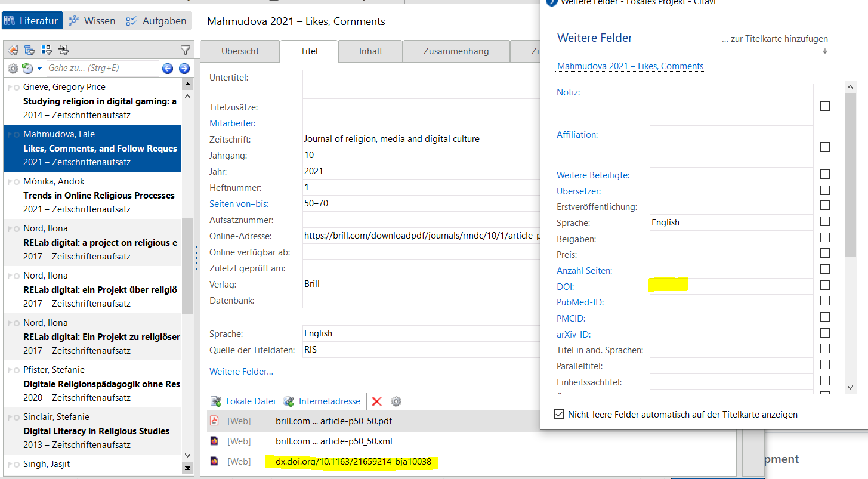Move the Weitere Felder scrollbar thumb
Screen dimensions: 868x479
tap(850, 175)
